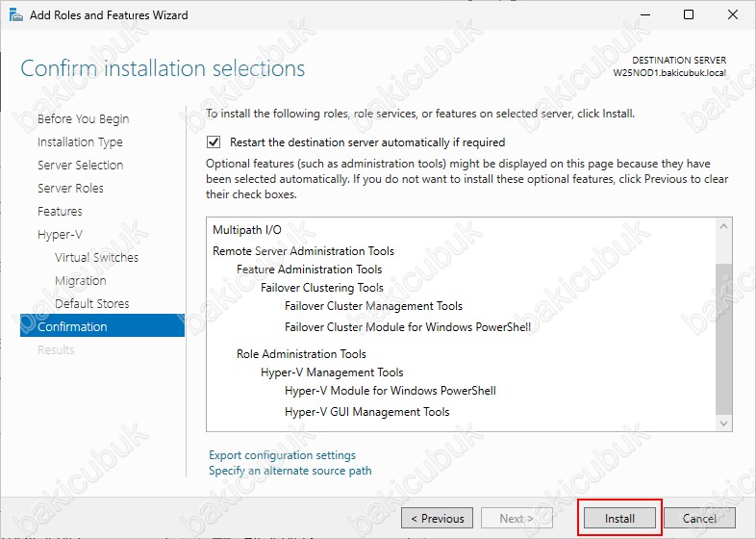The height and width of the screenshot is (539, 756).
Task: Click the Install button
Action: 619,518
